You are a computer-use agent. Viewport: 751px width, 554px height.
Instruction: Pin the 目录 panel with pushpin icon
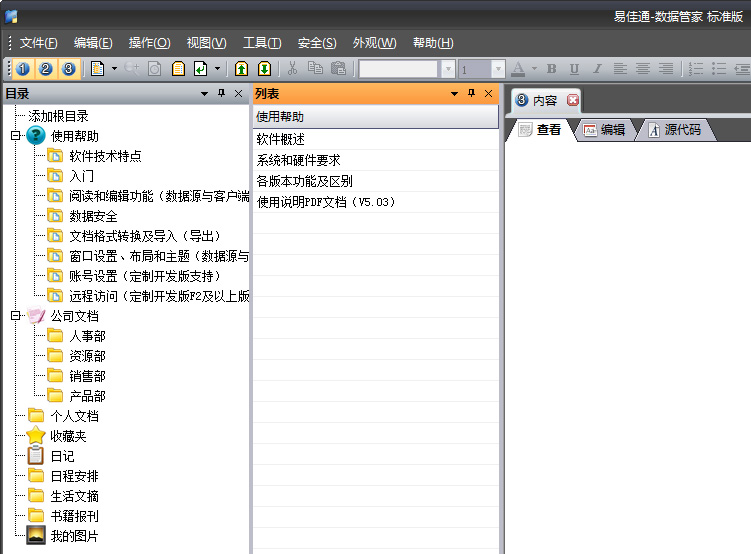221,94
